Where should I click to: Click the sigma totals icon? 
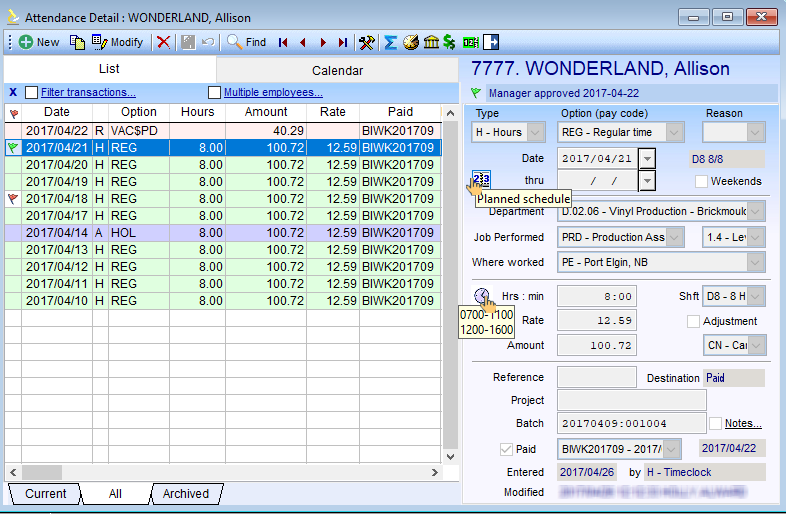[x=391, y=42]
